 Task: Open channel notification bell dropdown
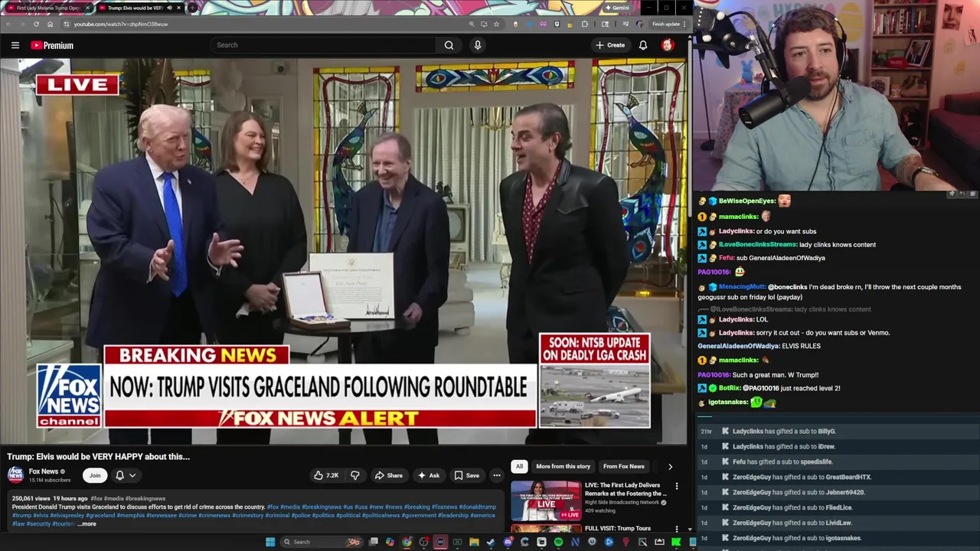(126, 475)
